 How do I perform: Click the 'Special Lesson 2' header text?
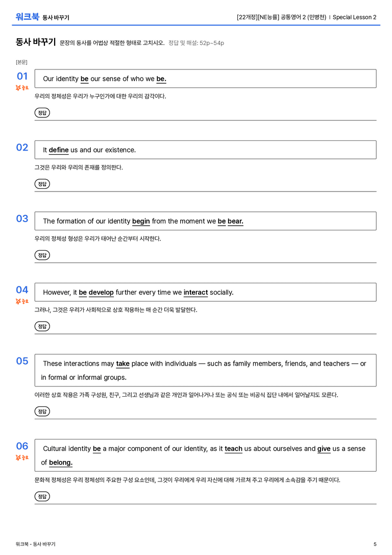click(355, 17)
